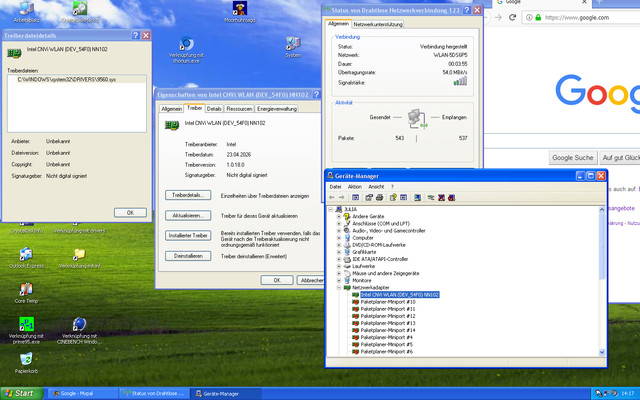The height and width of the screenshot is (400, 640).
Task: Click the help icon in Geräte-Manager toolbar
Action: 393,198
